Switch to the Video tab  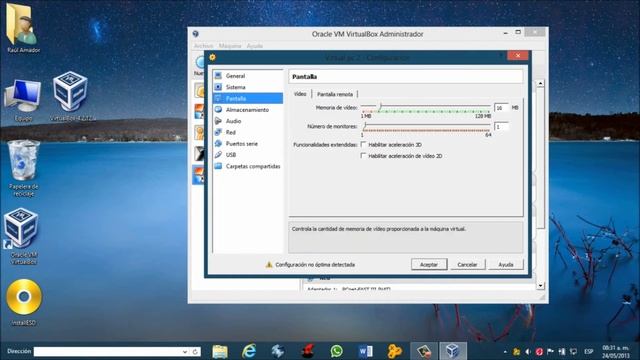tap(300, 94)
